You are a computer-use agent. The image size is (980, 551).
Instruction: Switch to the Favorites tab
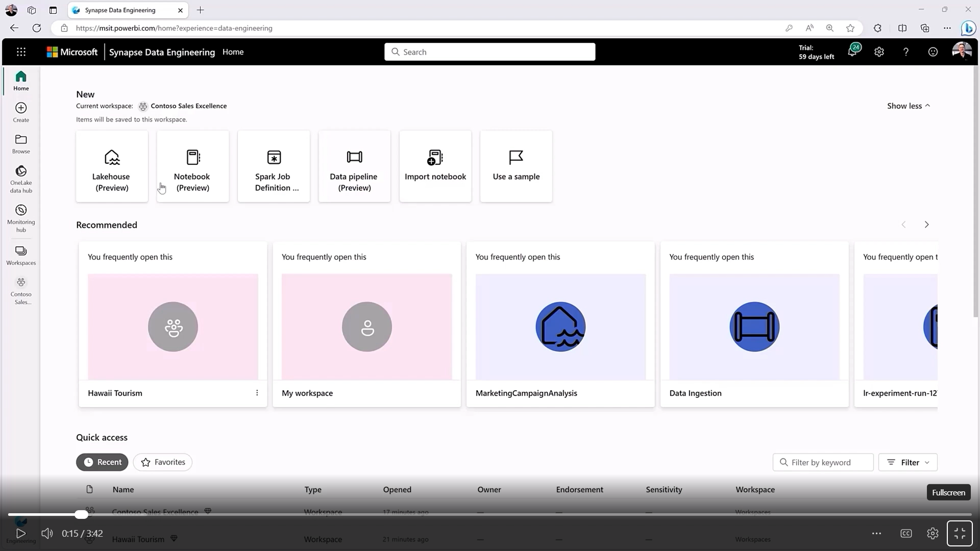[163, 462]
